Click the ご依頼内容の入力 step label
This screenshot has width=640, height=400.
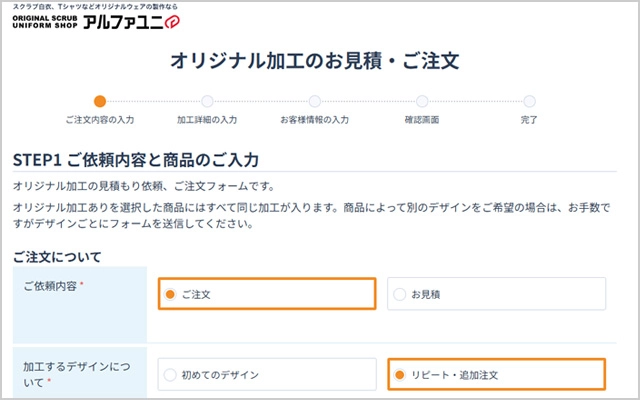pos(99,120)
